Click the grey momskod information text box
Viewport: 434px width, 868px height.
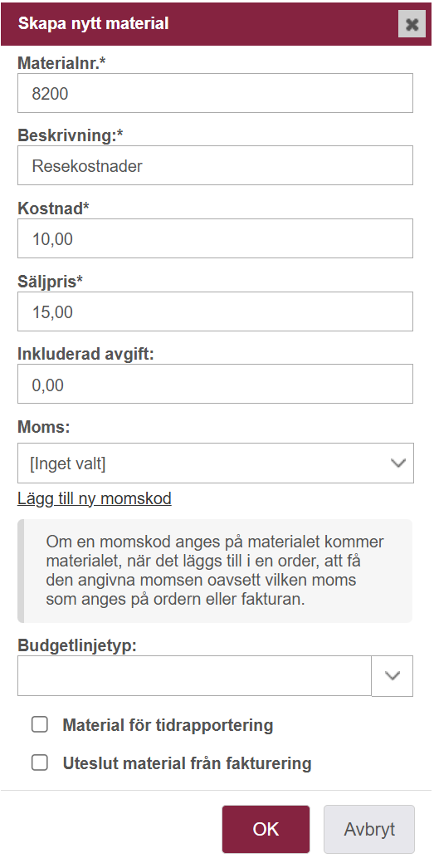(215, 571)
